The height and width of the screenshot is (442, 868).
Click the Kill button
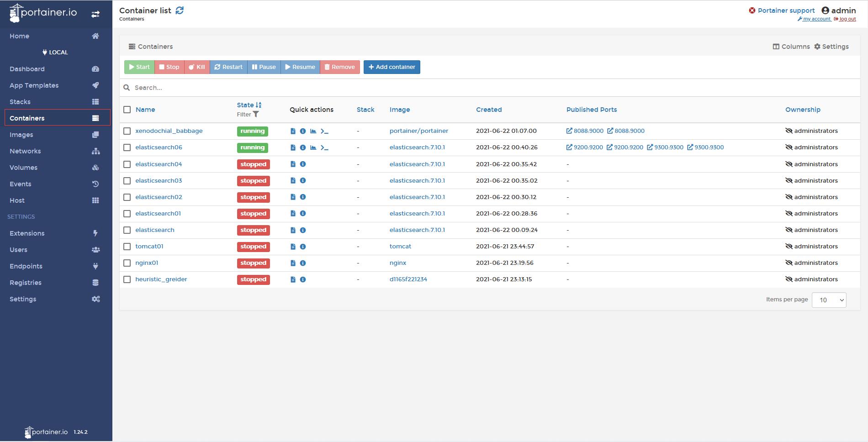click(197, 67)
